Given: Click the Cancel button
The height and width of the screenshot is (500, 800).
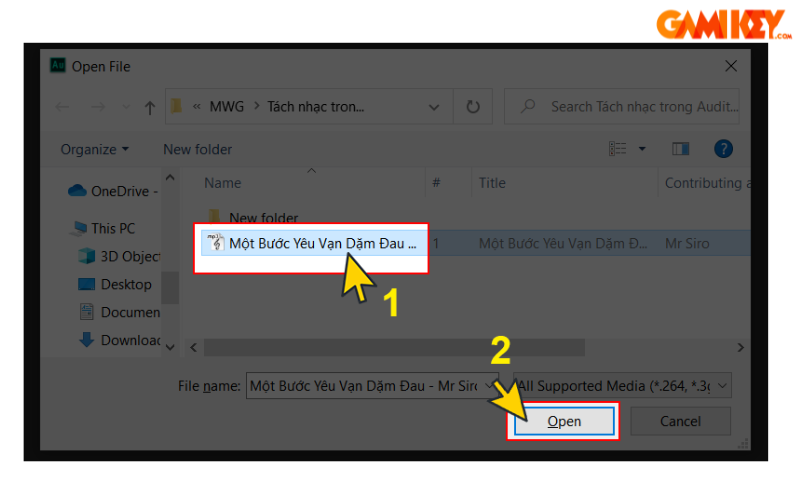Looking at the screenshot, I should point(680,421).
